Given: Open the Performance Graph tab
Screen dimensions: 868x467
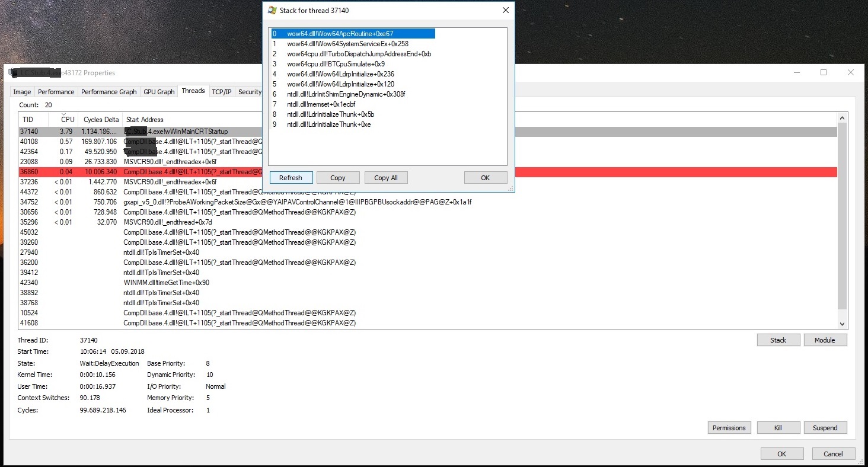Looking at the screenshot, I should (x=108, y=92).
